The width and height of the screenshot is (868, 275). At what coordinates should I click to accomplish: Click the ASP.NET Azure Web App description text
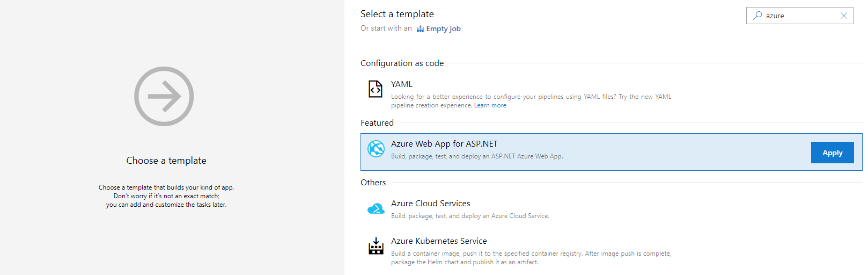tap(476, 156)
